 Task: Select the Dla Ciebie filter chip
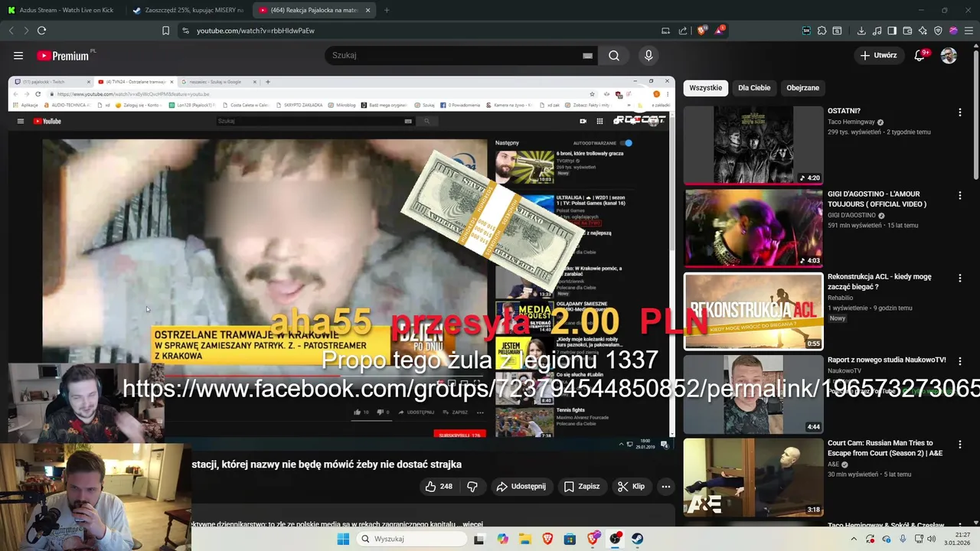tap(754, 88)
